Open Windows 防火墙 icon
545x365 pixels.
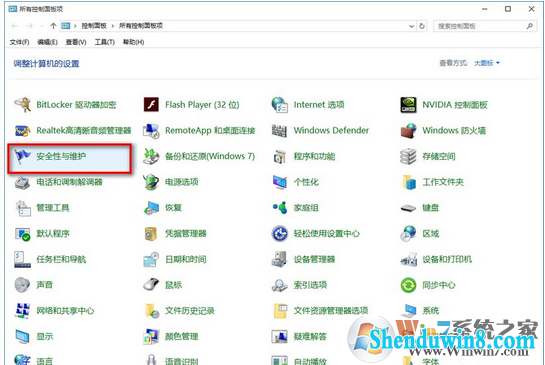(x=408, y=131)
